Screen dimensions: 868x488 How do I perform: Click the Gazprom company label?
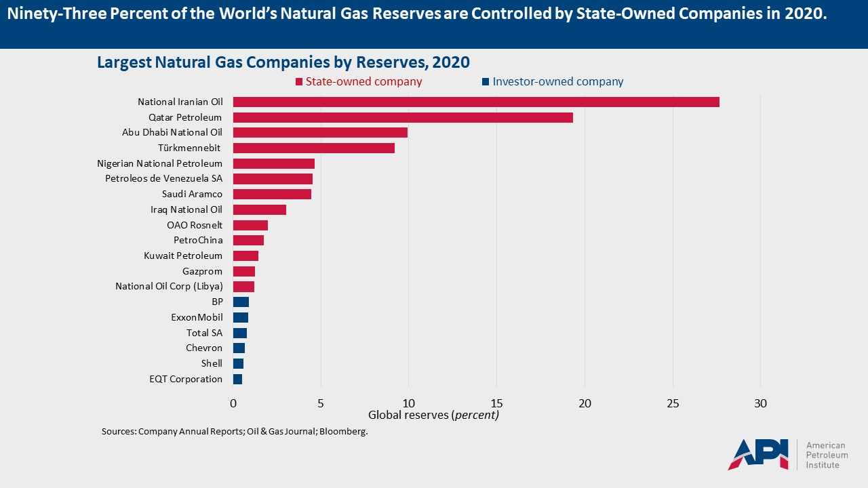click(x=202, y=271)
